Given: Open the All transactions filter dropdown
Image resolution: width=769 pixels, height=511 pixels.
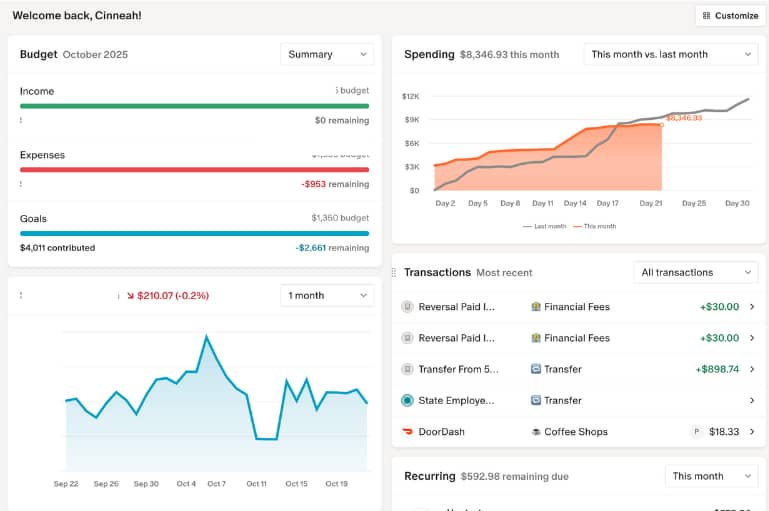Looking at the screenshot, I should click(x=695, y=273).
